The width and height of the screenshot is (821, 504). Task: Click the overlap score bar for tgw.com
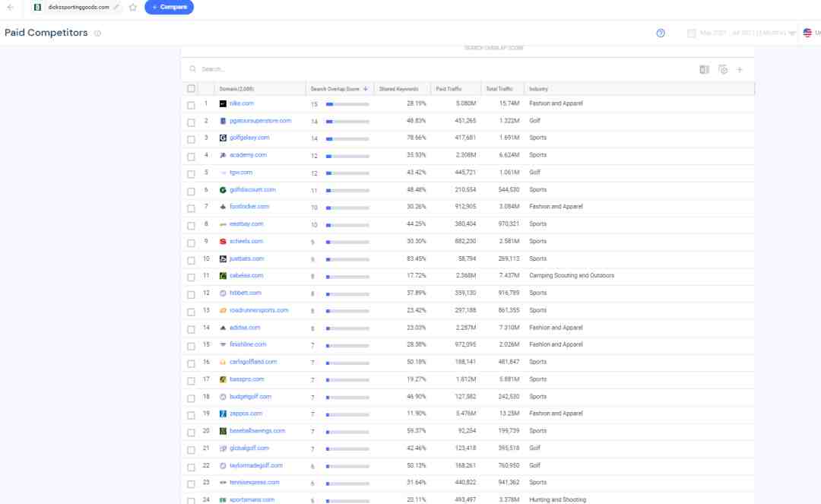click(347, 173)
